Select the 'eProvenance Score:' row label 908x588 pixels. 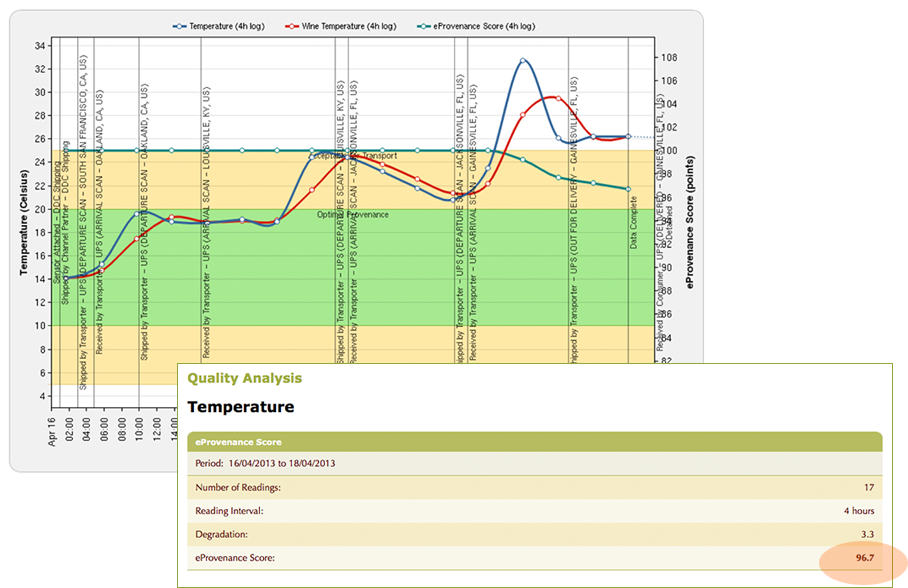[x=235, y=558]
